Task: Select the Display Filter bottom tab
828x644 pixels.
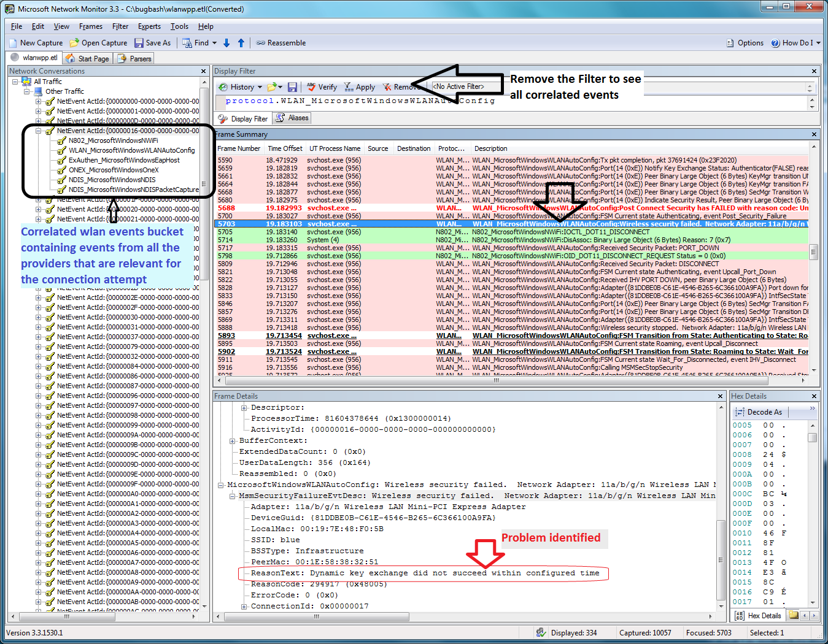Action: [244, 119]
